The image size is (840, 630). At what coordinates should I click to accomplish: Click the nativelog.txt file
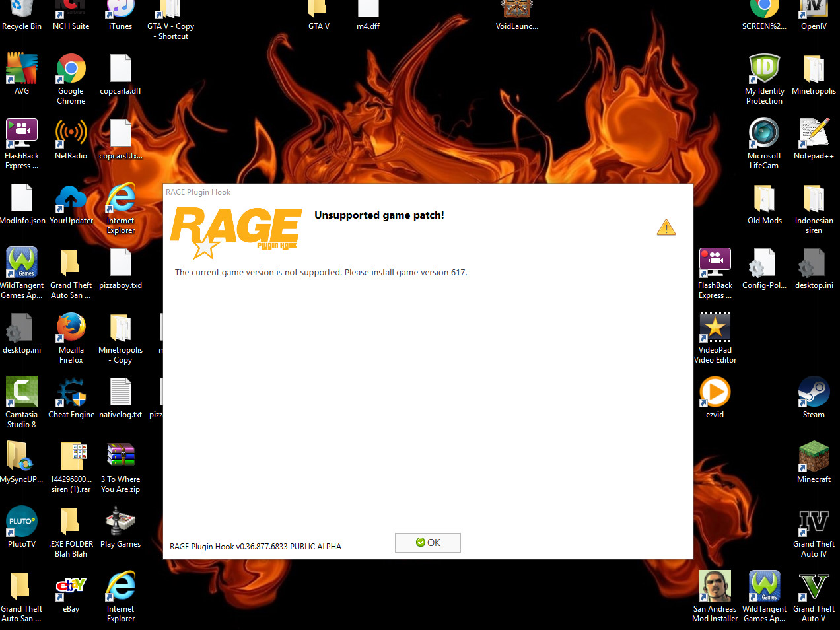[x=121, y=398]
